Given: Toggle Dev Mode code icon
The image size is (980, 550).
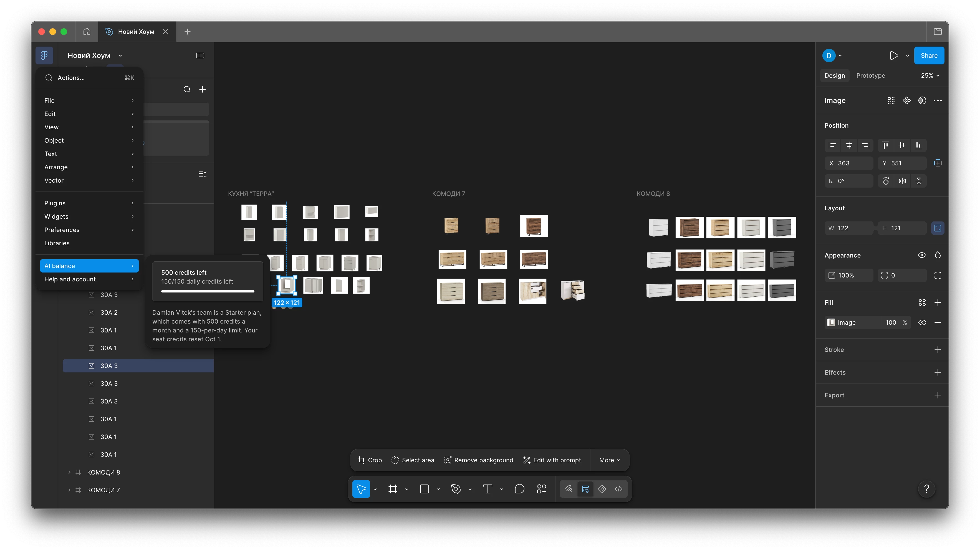Looking at the screenshot, I should pyautogui.click(x=618, y=489).
